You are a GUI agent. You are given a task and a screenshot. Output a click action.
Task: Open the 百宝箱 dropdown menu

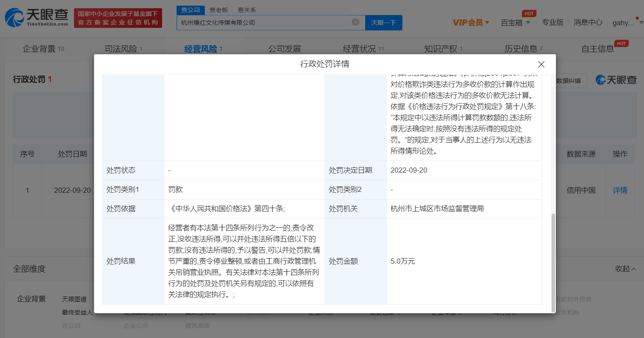point(516,23)
